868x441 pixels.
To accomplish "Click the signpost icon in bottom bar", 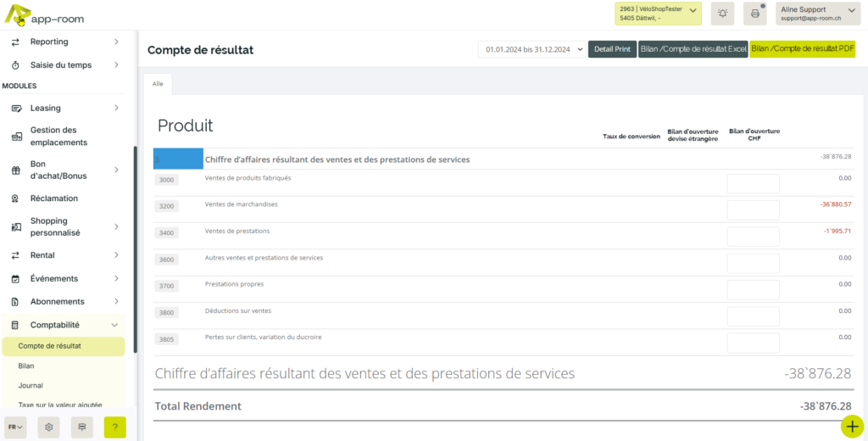I will click(81, 427).
